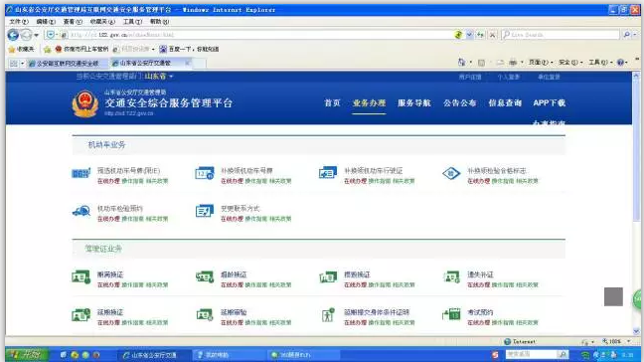Screen dimensions: 644x362
Task: Refresh the page via the address bar button
Action: [x=480, y=35]
